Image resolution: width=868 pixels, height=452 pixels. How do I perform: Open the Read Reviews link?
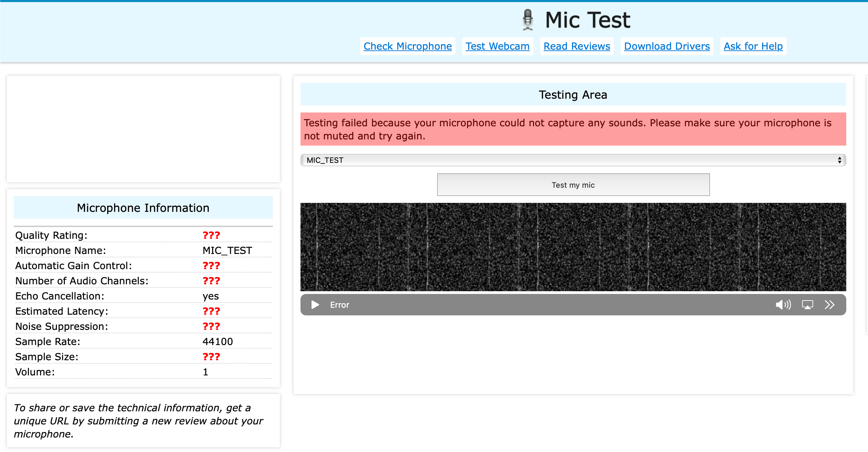[576, 46]
